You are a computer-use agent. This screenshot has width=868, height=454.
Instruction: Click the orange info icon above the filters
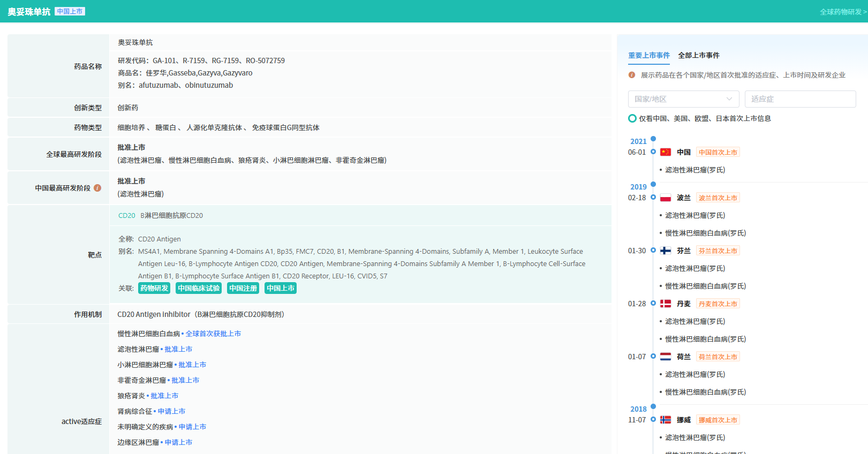(632, 75)
